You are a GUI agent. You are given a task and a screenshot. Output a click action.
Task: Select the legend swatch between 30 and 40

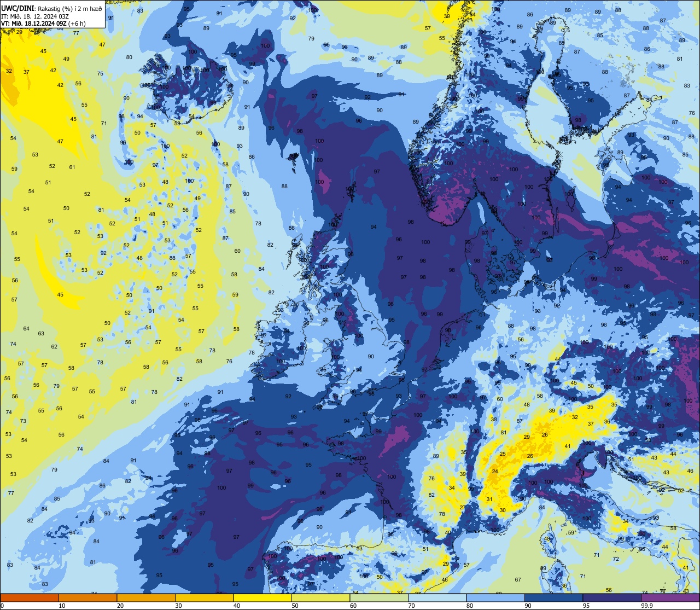pyautogui.click(x=204, y=597)
